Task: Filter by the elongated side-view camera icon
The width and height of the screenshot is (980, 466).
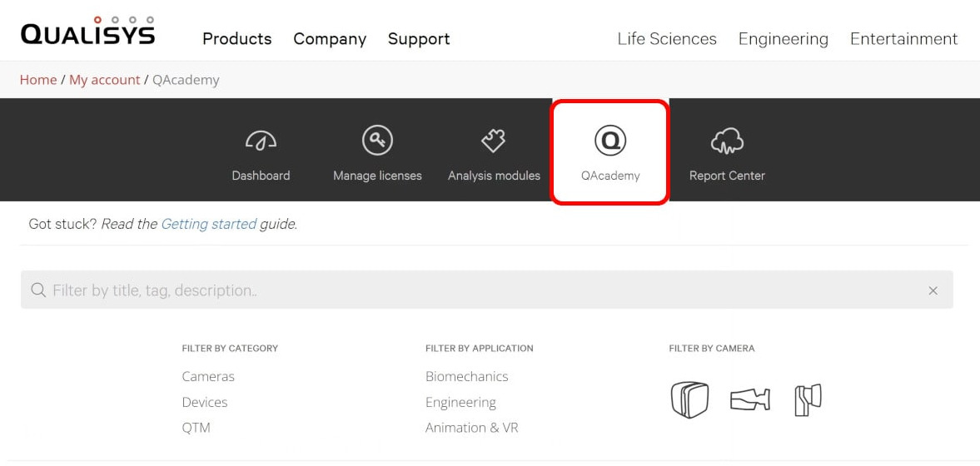Action: tap(749, 400)
